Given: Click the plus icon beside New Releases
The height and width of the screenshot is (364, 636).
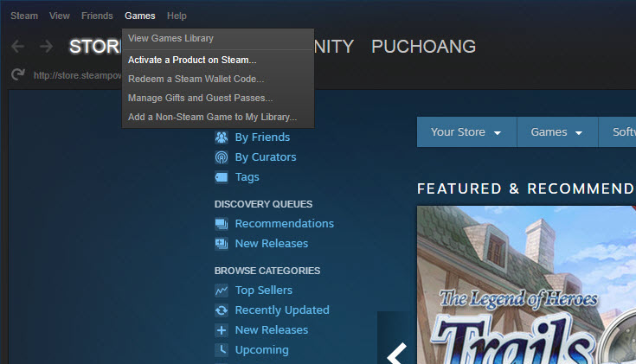Looking at the screenshot, I should (222, 330).
